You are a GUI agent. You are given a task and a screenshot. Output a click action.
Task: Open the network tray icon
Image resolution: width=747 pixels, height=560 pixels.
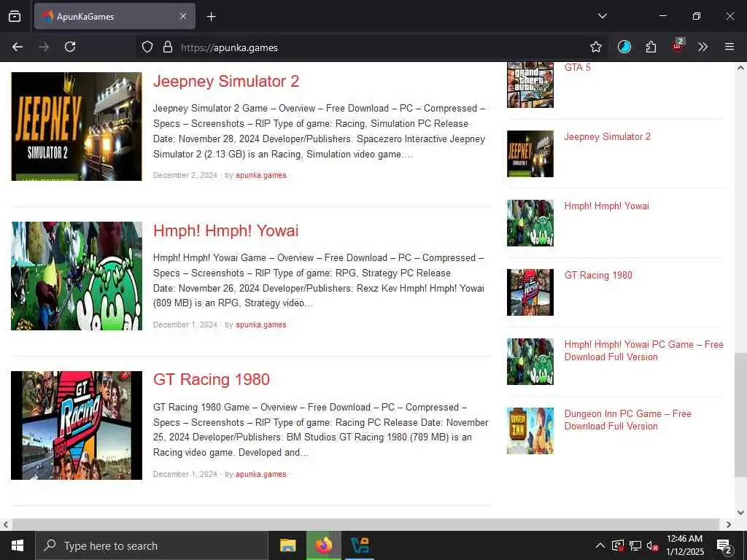[x=635, y=545]
